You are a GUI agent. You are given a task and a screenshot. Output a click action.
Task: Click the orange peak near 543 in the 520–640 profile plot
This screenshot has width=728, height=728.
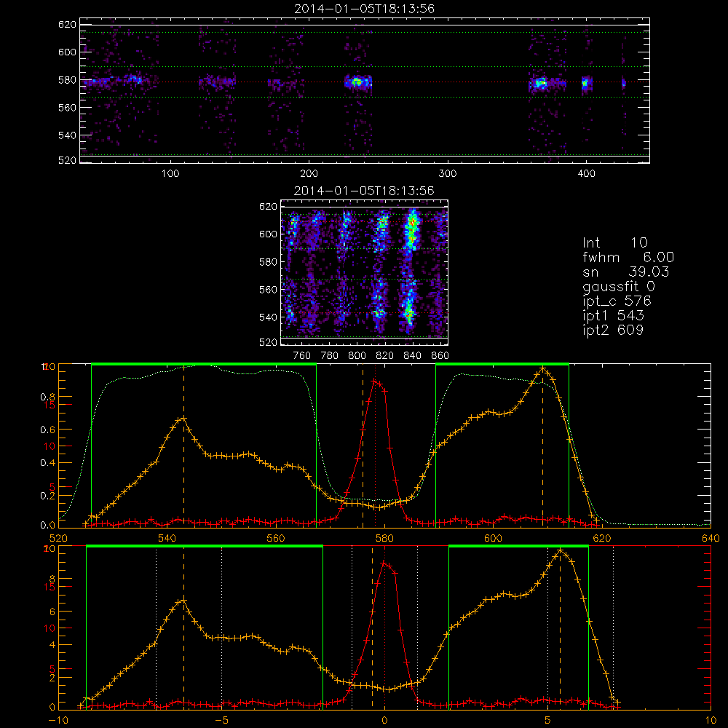(x=183, y=419)
